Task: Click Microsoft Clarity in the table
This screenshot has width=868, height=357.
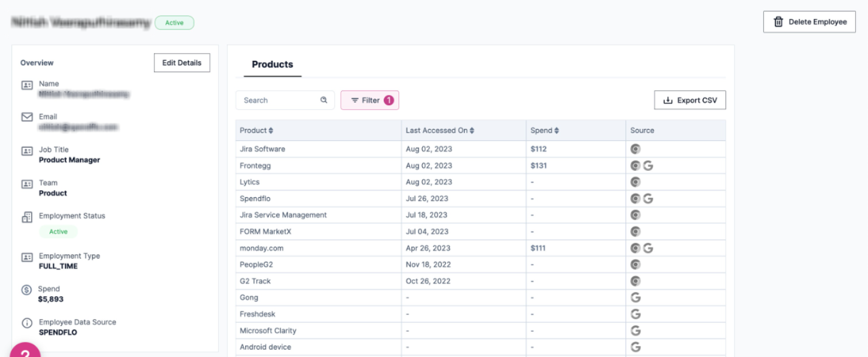Action: [268, 331]
